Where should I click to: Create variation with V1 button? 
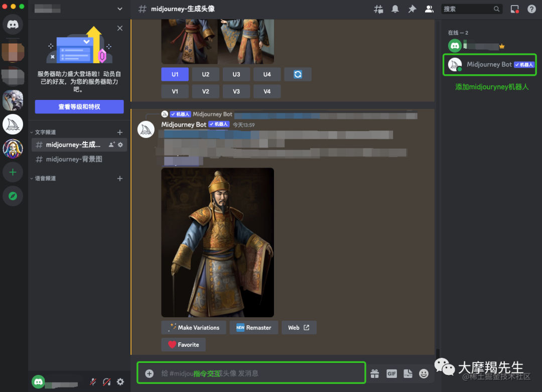pos(175,91)
